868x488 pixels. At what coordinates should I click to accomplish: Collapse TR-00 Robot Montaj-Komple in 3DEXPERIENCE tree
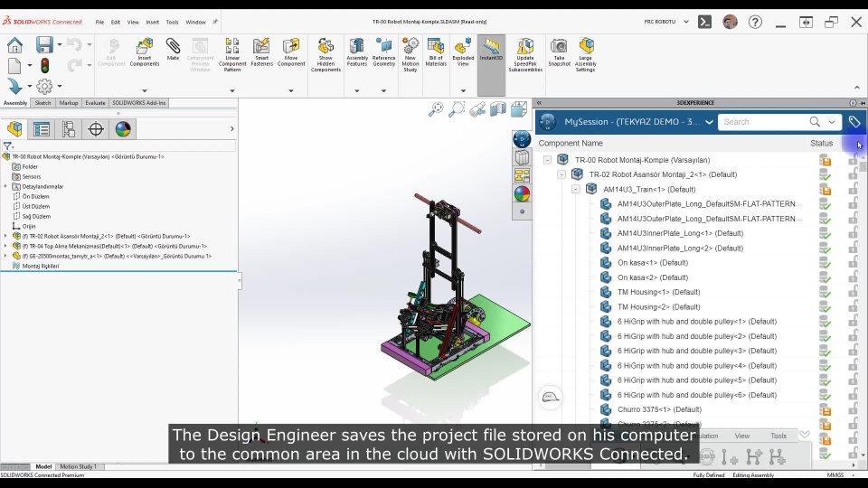[548, 160]
